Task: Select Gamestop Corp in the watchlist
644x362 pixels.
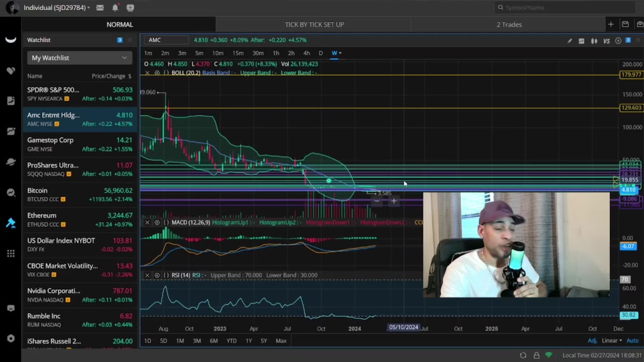Action: 79,144
